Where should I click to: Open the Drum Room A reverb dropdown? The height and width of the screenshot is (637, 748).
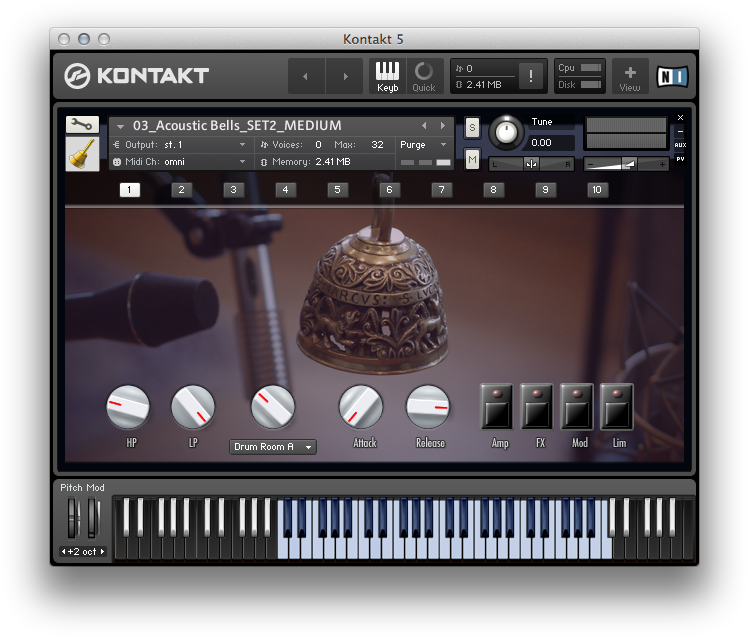(273, 447)
